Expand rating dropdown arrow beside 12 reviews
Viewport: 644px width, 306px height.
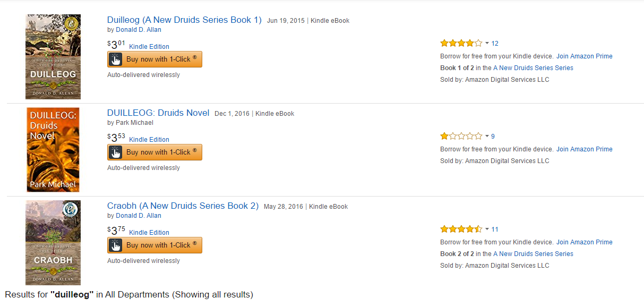[487, 44]
